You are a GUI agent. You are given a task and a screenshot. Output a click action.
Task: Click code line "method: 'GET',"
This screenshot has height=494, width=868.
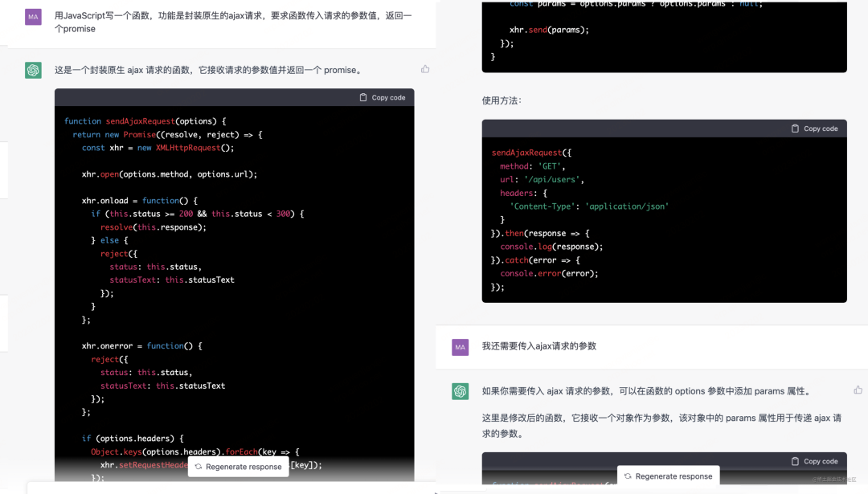[x=533, y=166]
